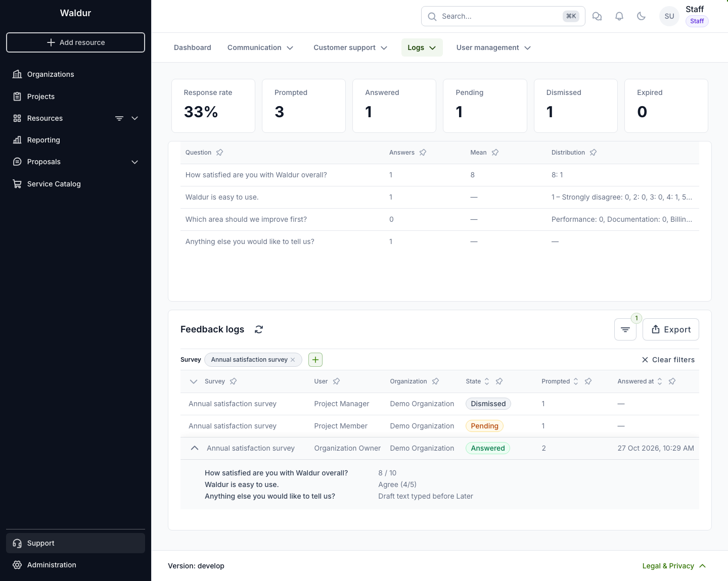Open the chat messages icon in header

[x=597, y=16]
